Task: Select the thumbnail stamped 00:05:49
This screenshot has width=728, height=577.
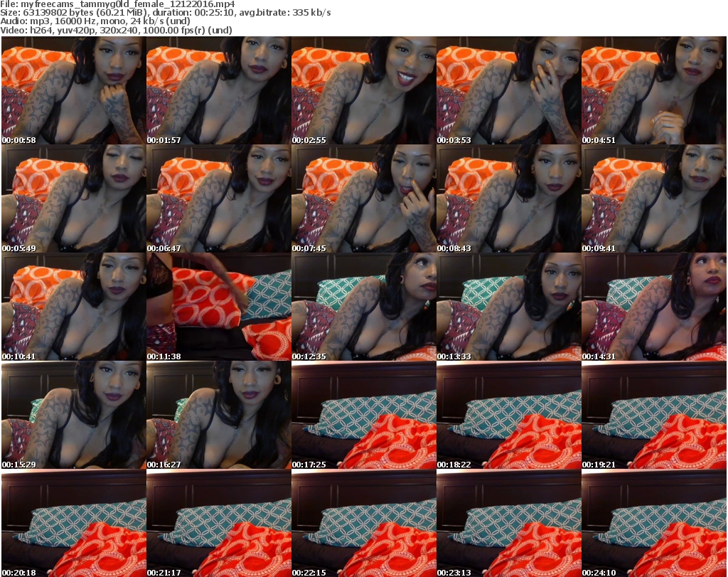Action: 74,198
